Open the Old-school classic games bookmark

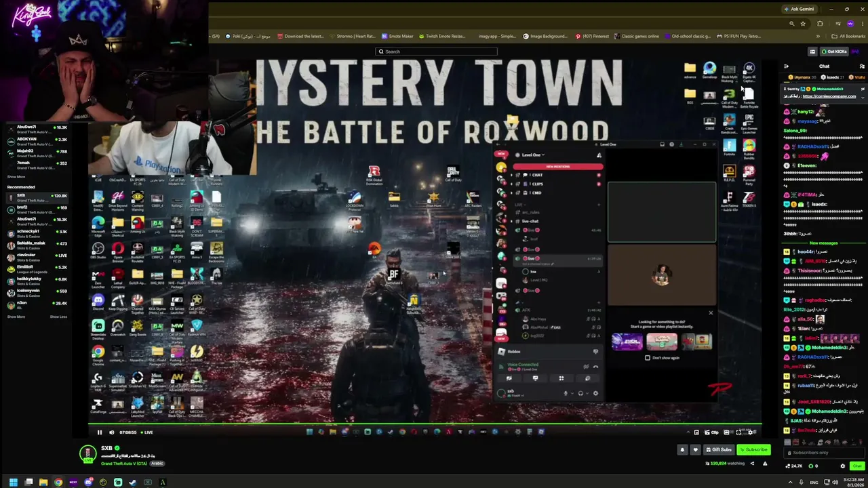pyautogui.click(x=688, y=37)
